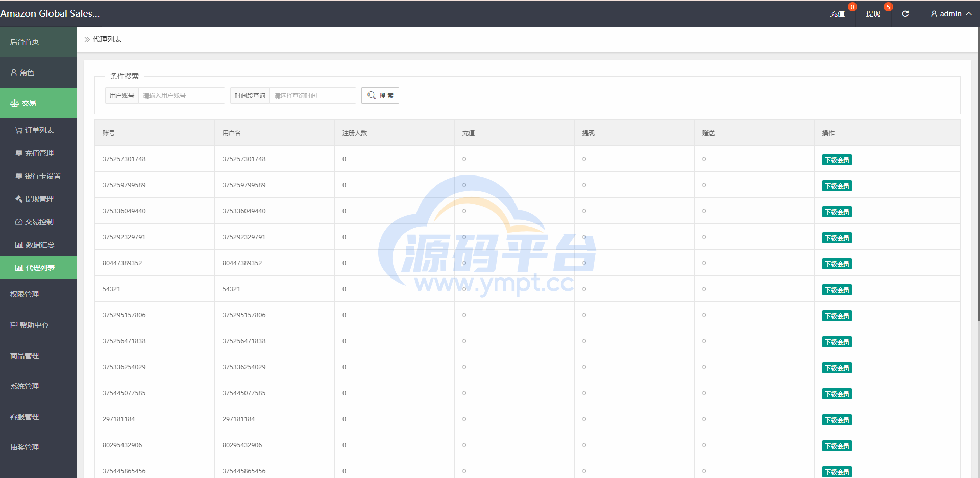Click 下级会员 for account 54321
Viewport: 980px width, 478px height.
(837, 290)
